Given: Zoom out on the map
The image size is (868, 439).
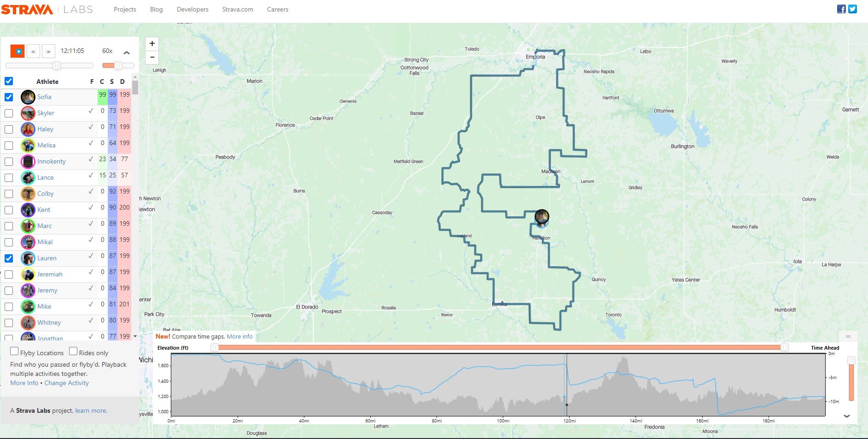Looking at the screenshot, I should click(152, 58).
